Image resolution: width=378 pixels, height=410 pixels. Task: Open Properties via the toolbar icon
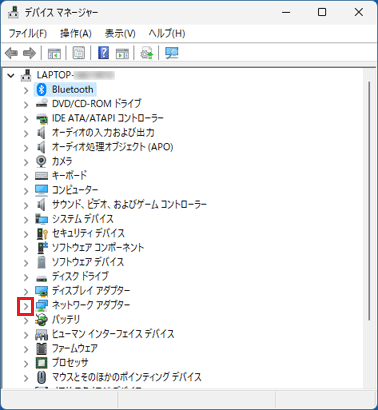click(79, 53)
